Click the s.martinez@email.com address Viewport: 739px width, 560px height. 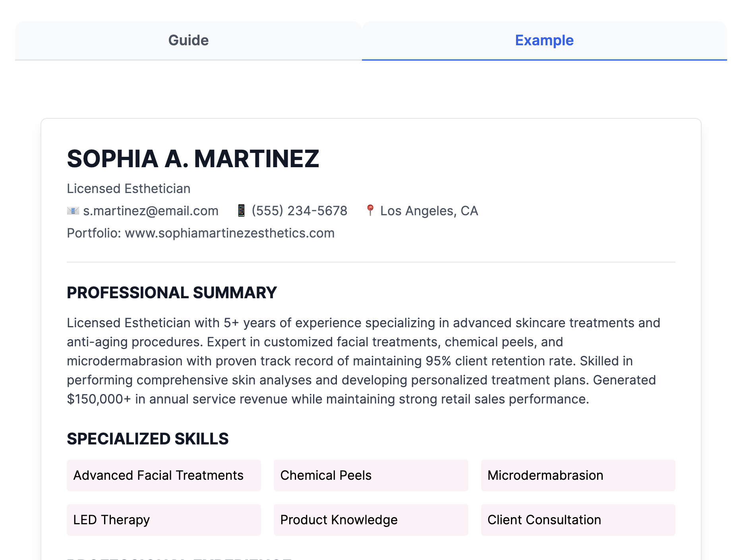pyautogui.click(x=151, y=211)
